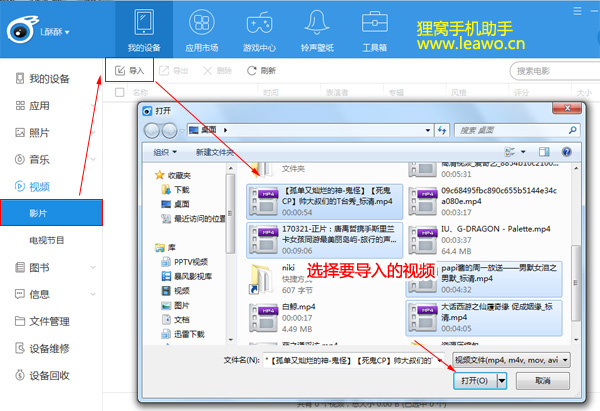Viewport: 600px width, 411px height.
Task: Click the address bar refresh icon
Action: coord(442,130)
